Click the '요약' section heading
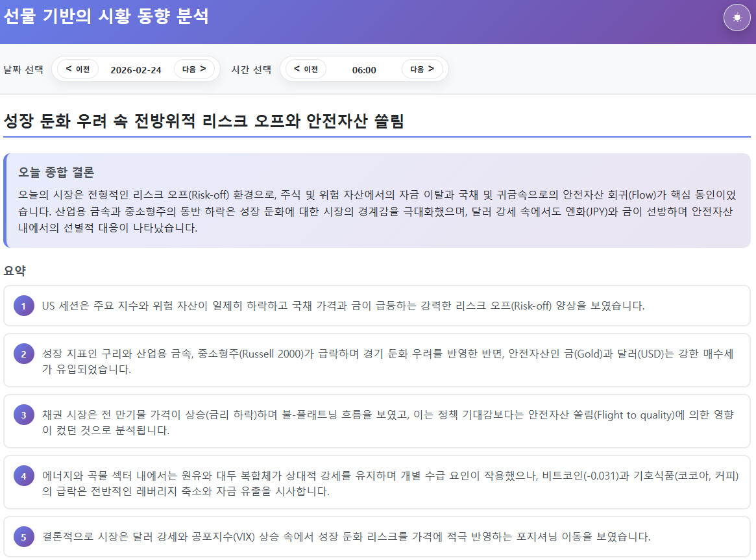This screenshot has width=756, height=560. pyautogui.click(x=14, y=271)
